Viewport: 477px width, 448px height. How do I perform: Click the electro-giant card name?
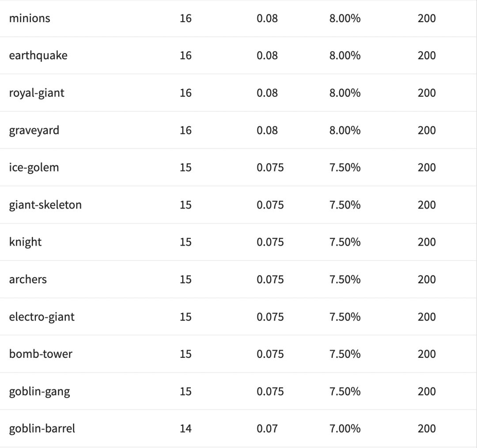click(42, 317)
